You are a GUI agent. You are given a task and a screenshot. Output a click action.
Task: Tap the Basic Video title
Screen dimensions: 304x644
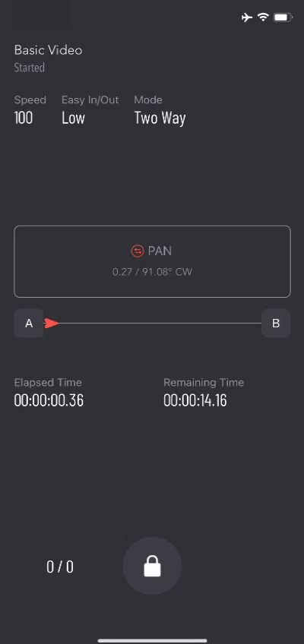48,51
